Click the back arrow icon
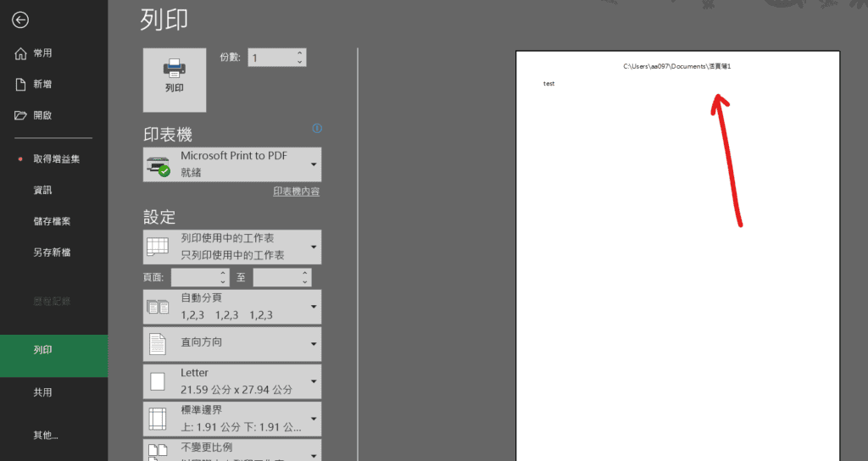The height and width of the screenshot is (461, 868). (20, 20)
